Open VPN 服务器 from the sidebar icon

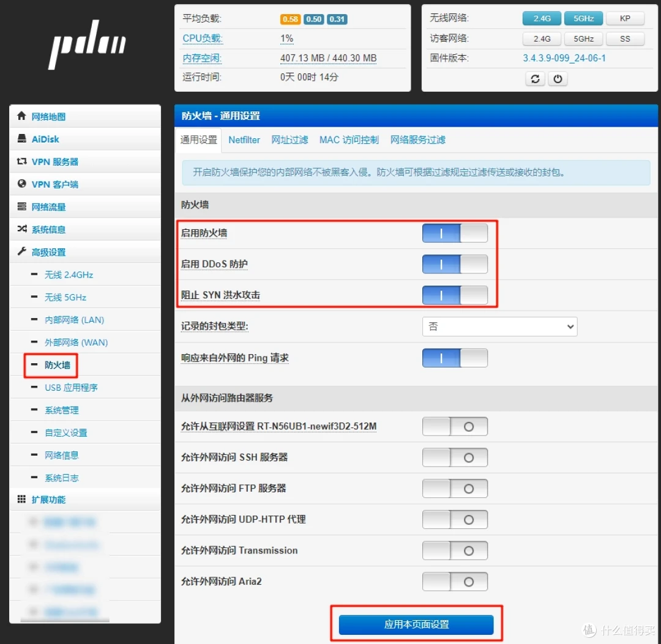[21, 161]
